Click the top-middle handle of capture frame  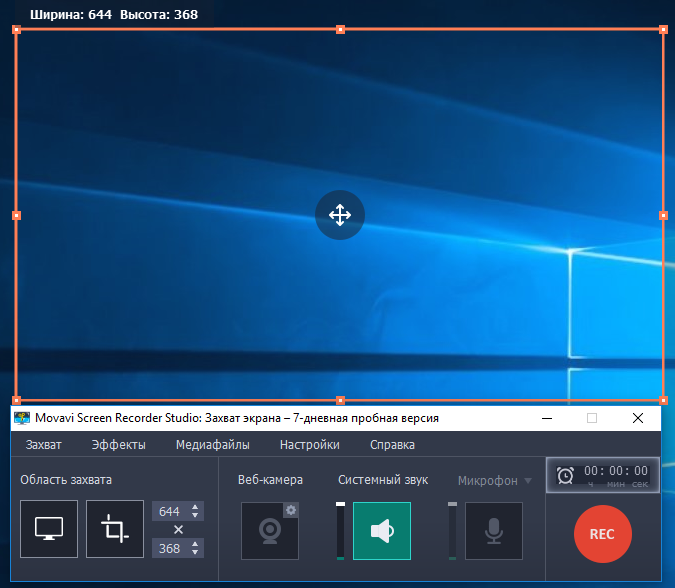coord(341,29)
